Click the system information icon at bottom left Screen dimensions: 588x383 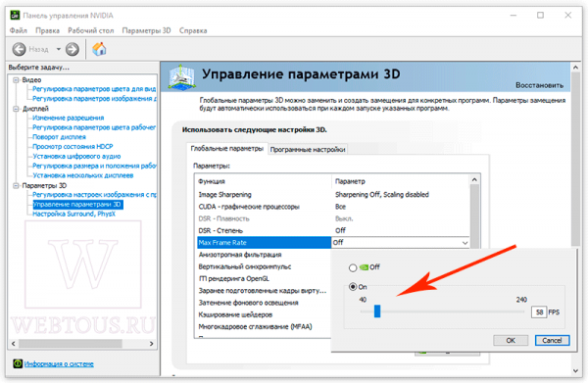click(x=18, y=363)
